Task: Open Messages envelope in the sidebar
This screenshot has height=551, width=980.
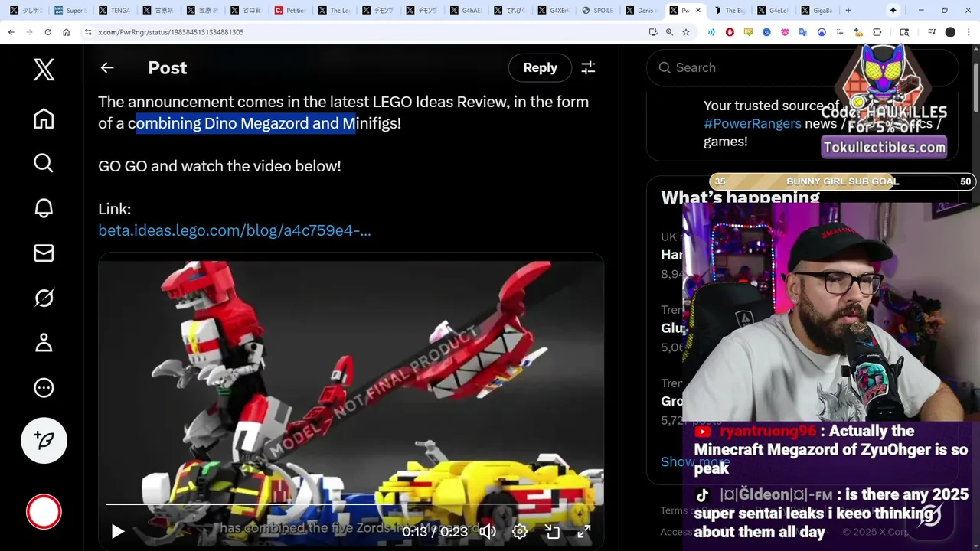Action: pyautogui.click(x=44, y=253)
